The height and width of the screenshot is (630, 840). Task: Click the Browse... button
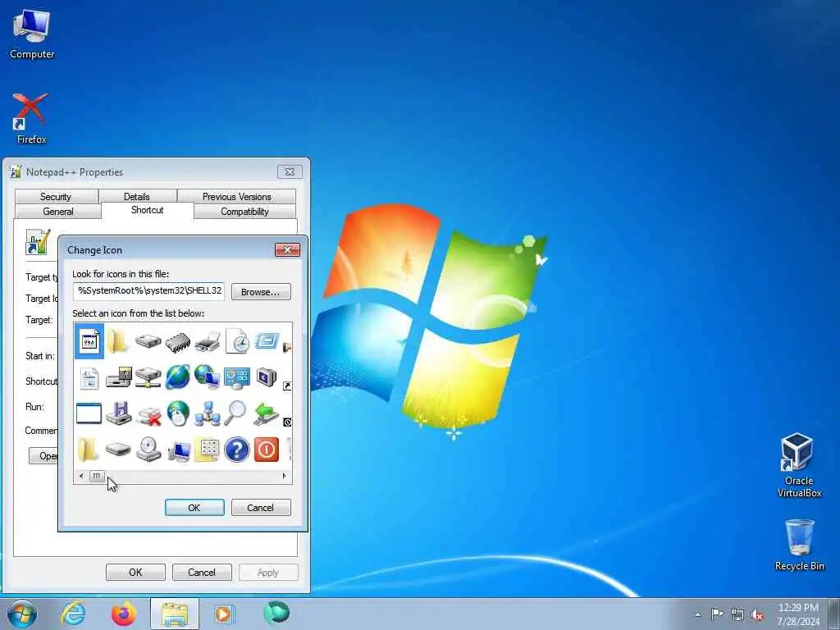tap(261, 292)
